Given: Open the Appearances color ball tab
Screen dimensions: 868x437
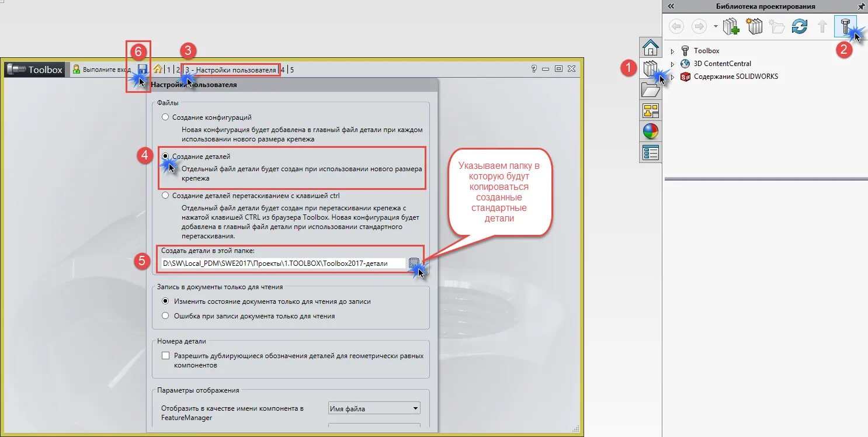Looking at the screenshot, I should tap(651, 131).
